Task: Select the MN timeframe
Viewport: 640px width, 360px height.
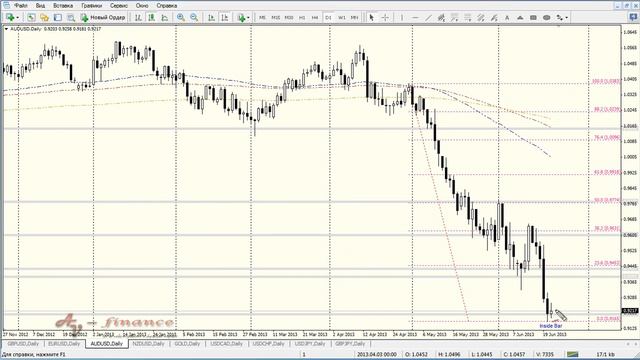Action: pos(354,18)
